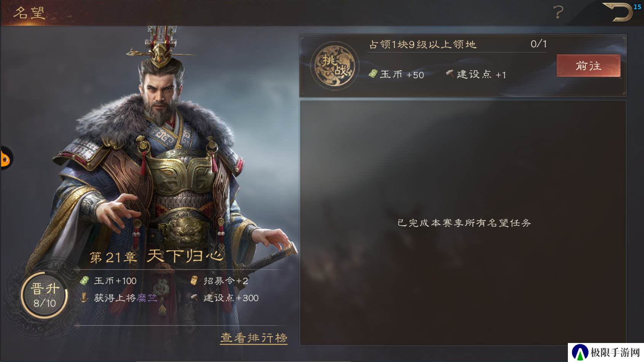644x362 pixels.
Task: Tap the 0/1 task progress counter
Action: (539, 44)
